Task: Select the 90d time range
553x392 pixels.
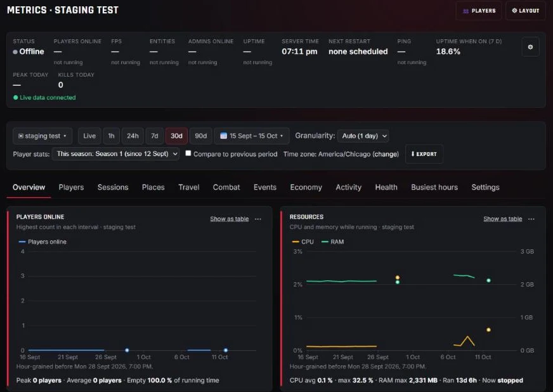Action: pyautogui.click(x=200, y=136)
